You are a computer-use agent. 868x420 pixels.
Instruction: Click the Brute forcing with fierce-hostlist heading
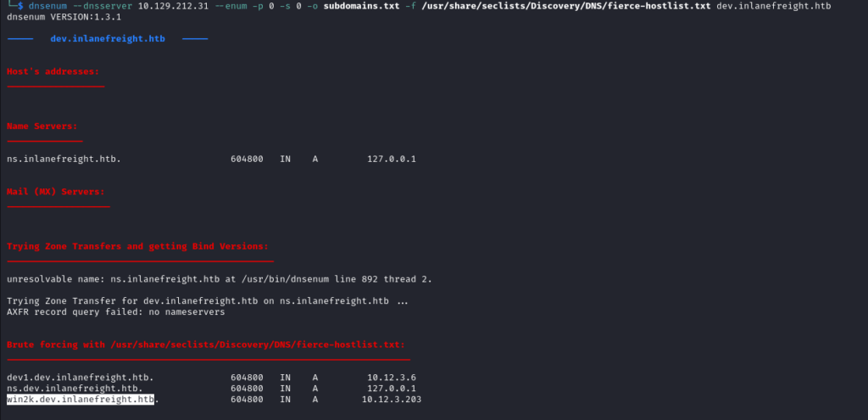[206, 344]
